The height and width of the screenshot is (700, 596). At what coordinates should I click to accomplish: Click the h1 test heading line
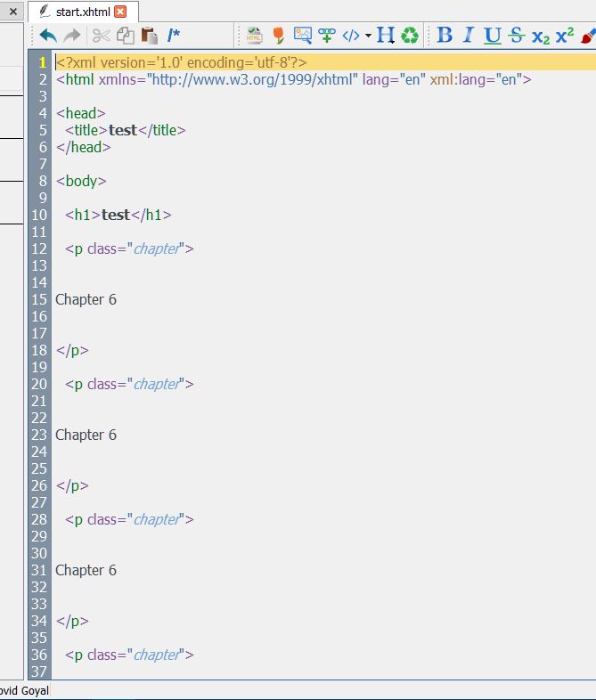point(118,216)
